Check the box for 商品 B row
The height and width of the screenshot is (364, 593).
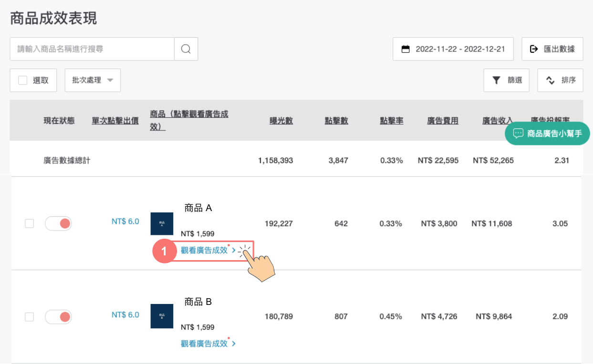(30, 317)
